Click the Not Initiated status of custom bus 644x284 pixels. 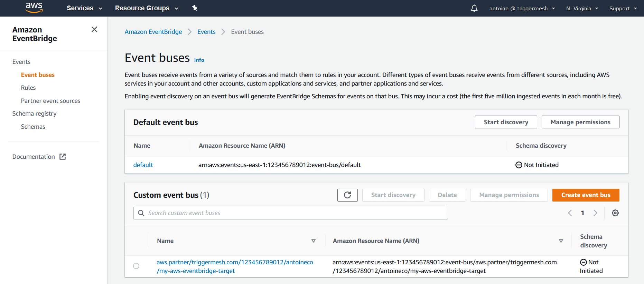tap(591, 266)
